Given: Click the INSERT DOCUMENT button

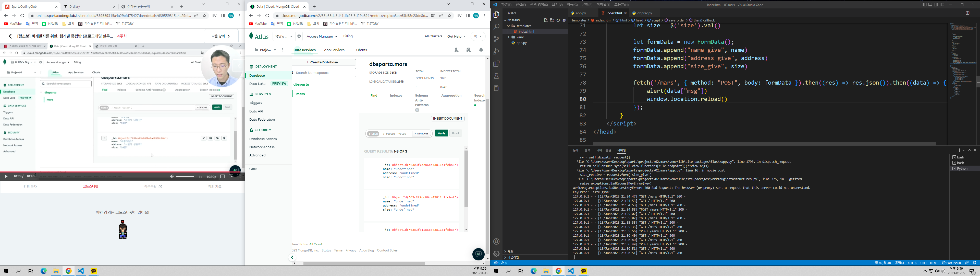Looking at the screenshot, I should pos(447,119).
